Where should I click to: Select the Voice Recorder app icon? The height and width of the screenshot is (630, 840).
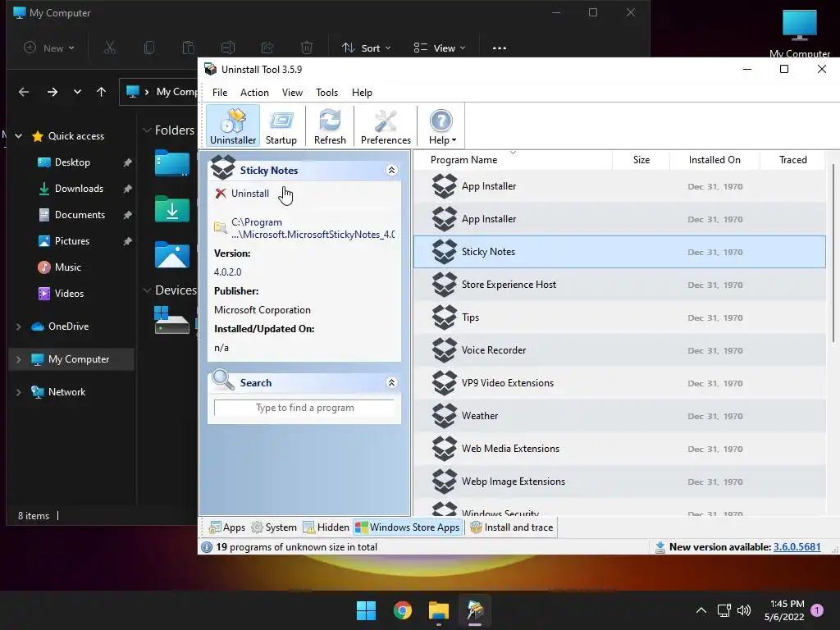click(445, 349)
